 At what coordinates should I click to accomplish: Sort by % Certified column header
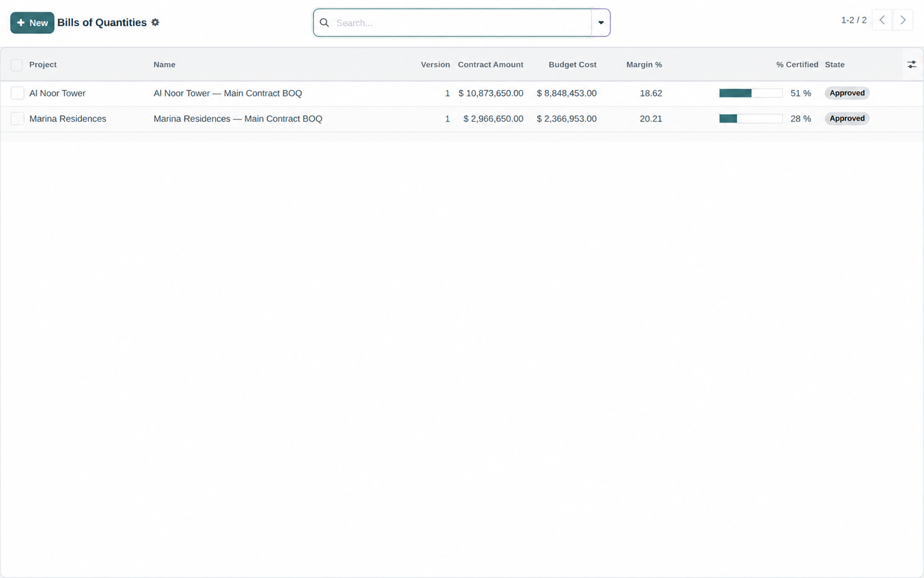797,65
